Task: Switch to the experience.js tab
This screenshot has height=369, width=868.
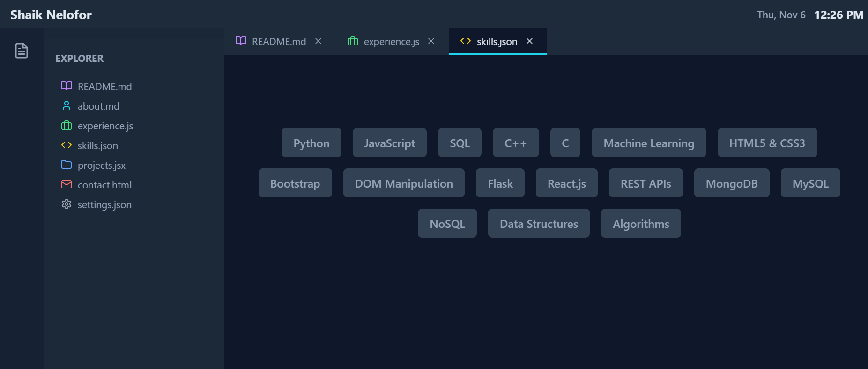Action: tap(392, 41)
